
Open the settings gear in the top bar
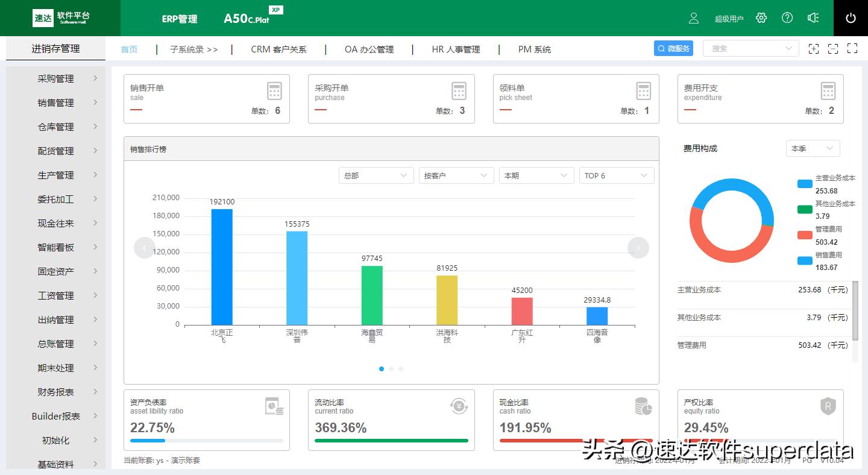(x=761, y=18)
